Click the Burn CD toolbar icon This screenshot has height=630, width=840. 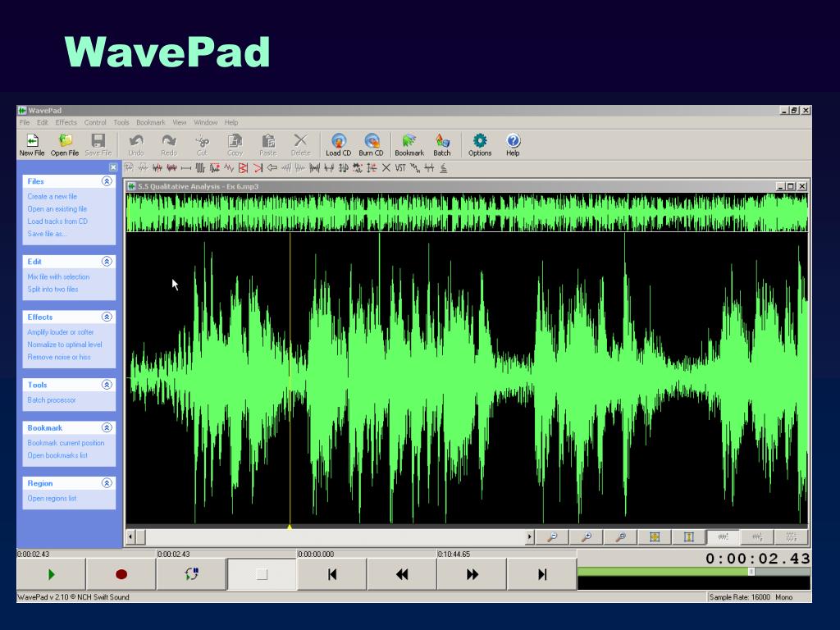click(x=372, y=145)
